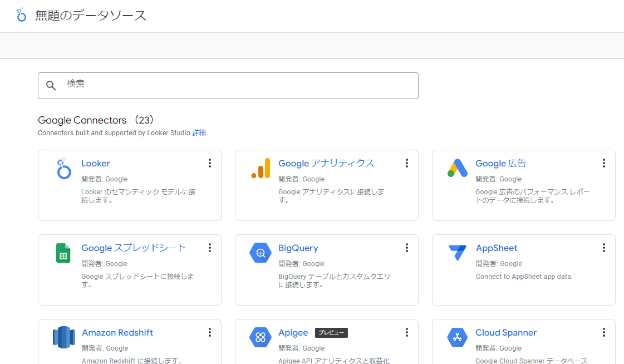Click the プレビュー badge on Apigee

[331, 333]
